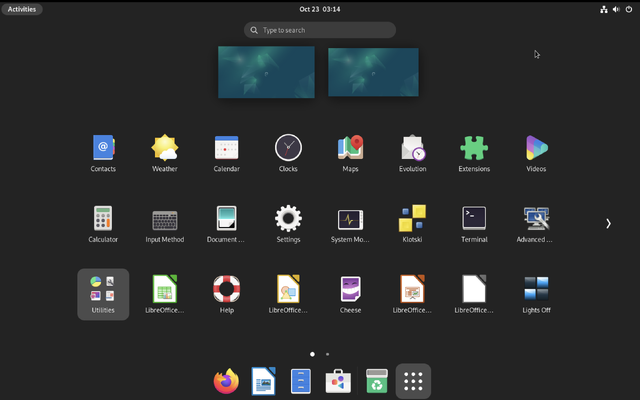This screenshot has height=400, width=640.
Task: Launch the Lights Off game
Action: (x=536, y=294)
